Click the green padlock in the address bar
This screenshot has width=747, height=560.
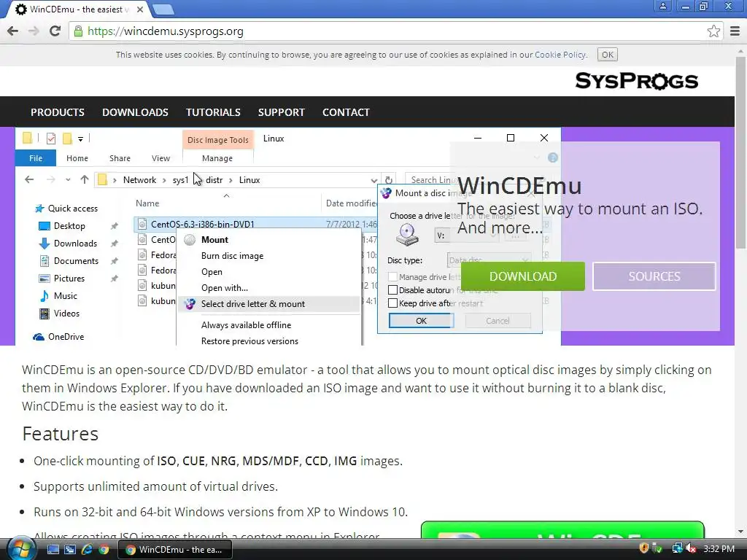pyautogui.click(x=78, y=31)
